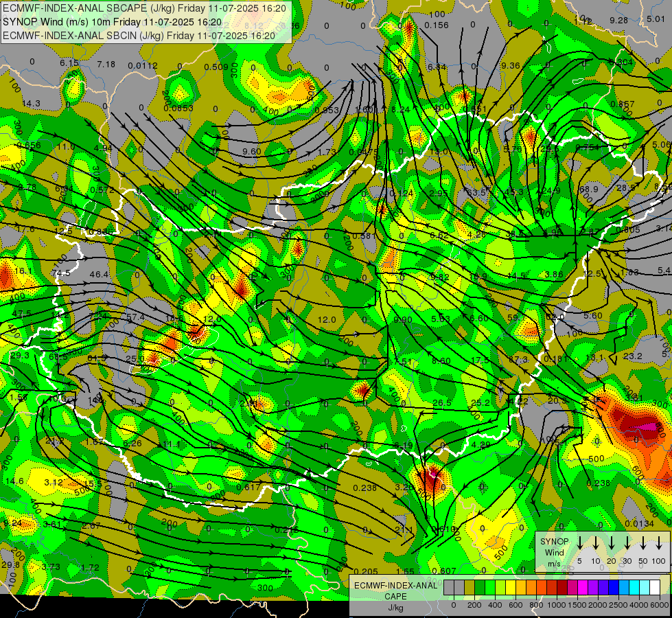The width and height of the screenshot is (672, 618).
Task: Click the SYNOP wind arrow above 100
Action: click(659, 543)
